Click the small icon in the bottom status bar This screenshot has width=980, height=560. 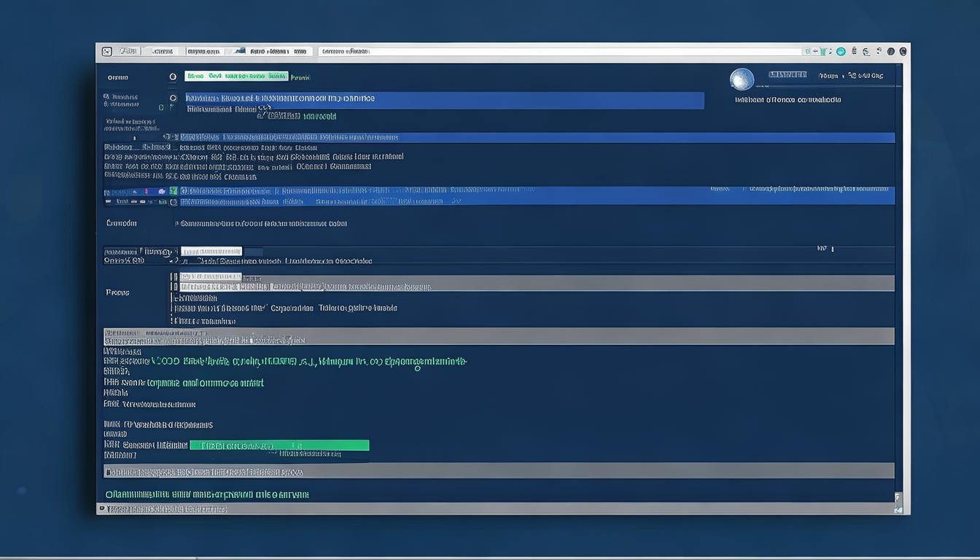coord(102,508)
